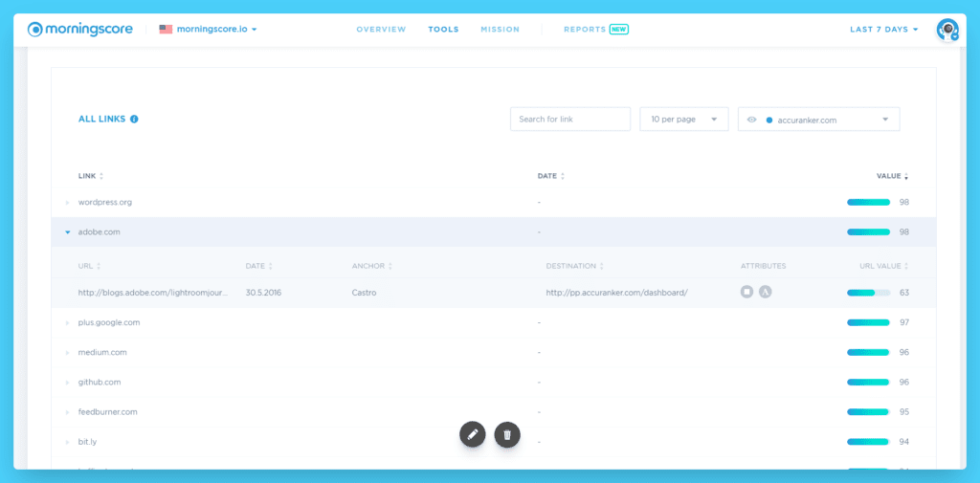The height and width of the screenshot is (483, 980).
Task: Toggle the eye icon beside accuranker.com
Action: point(752,120)
